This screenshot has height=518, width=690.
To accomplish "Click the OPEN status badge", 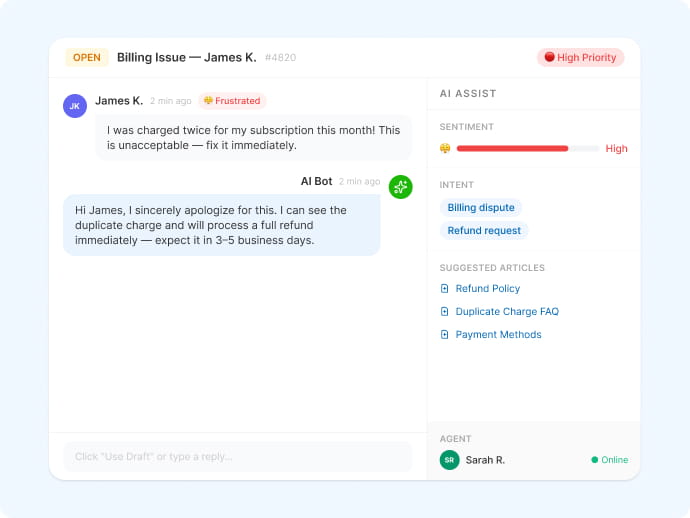I will 87,58.
